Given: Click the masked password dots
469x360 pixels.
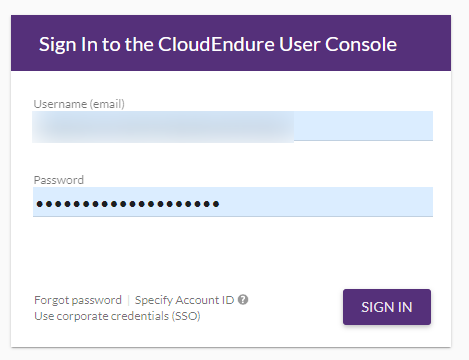Looking at the screenshot, I should click(128, 203).
